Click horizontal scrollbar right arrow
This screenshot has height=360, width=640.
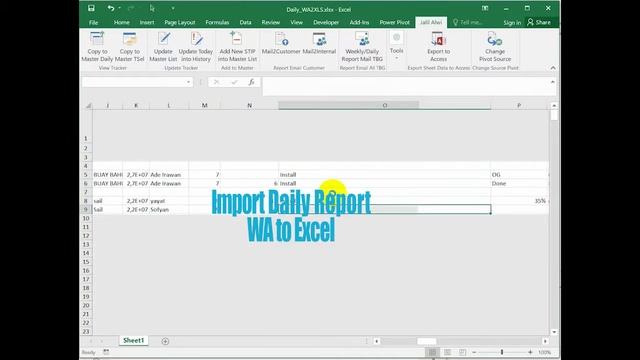pyautogui.click(x=545, y=341)
